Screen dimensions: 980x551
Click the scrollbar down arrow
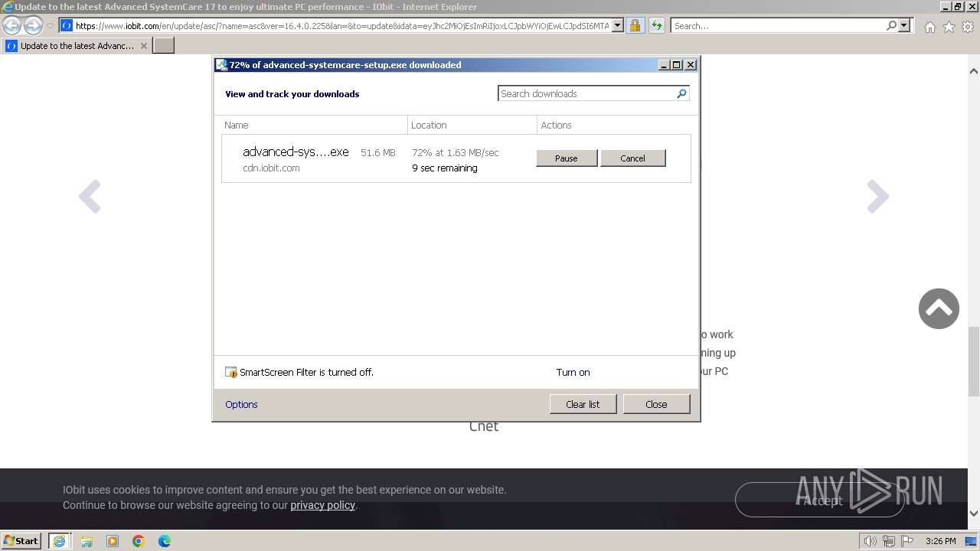[x=973, y=514]
